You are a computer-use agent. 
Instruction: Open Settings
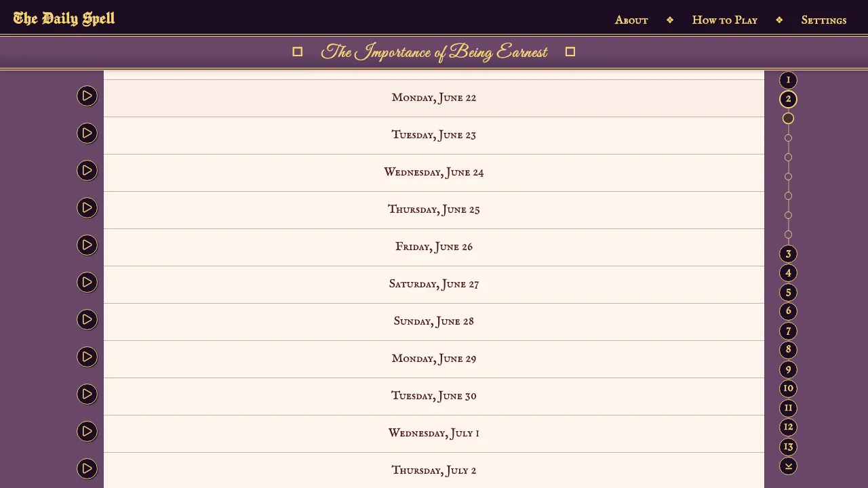[824, 20]
